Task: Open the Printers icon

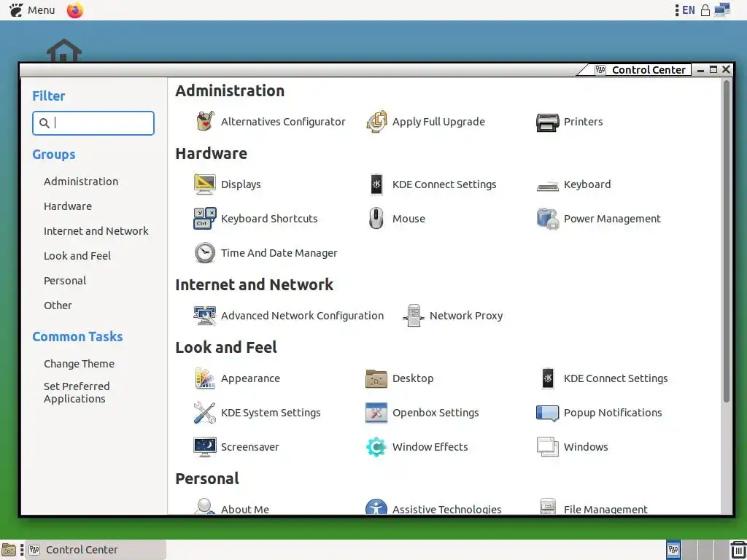Action: 547,122
